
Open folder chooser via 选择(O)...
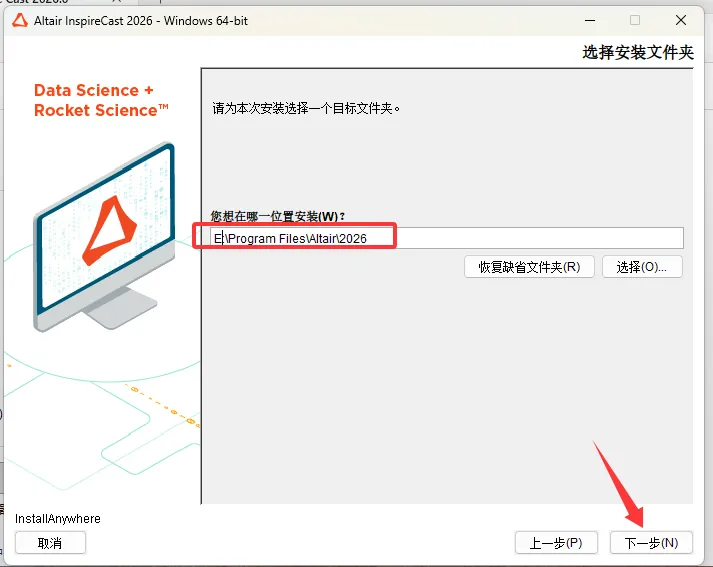coord(642,267)
